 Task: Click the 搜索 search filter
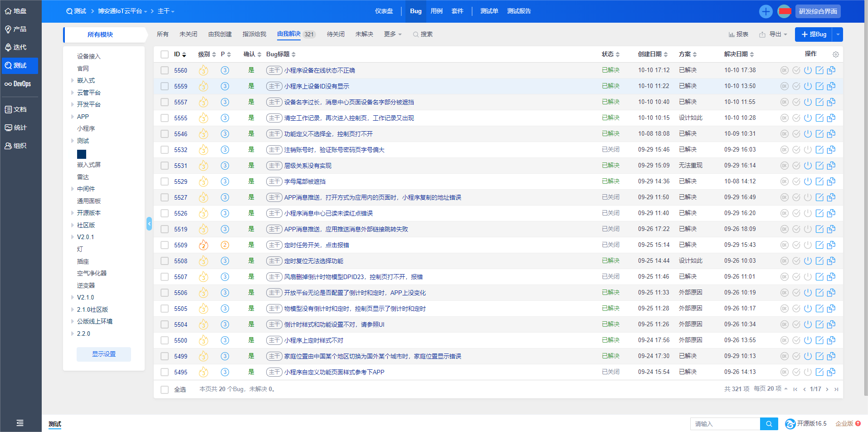423,34
